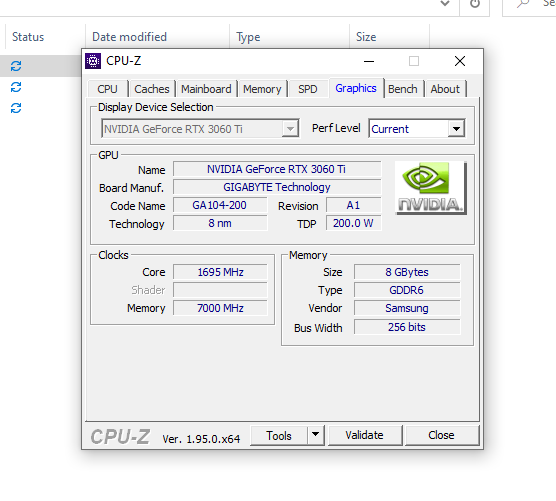556x501 pixels.
Task: Click the version text Ver. 1.95.0.x64
Action: tap(201, 439)
